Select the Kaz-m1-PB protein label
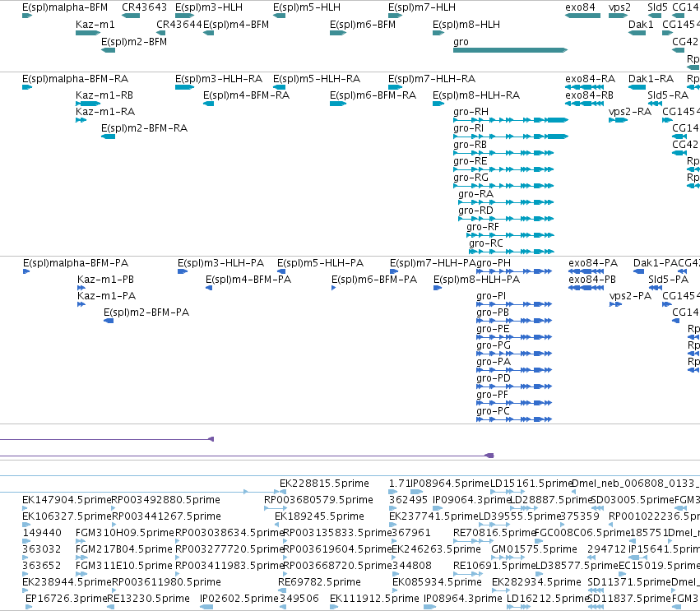Screen dimensions: 700x611 [106, 280]
